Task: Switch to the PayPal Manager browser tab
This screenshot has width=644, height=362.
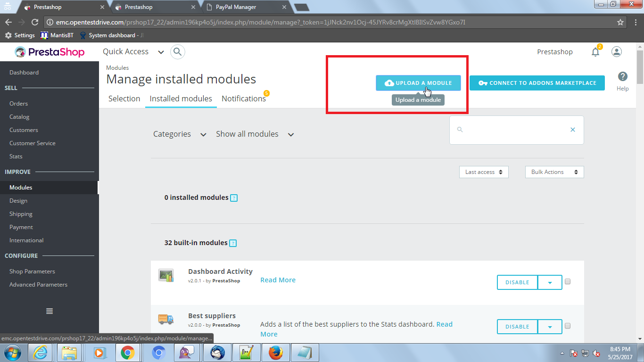Action: [x=247, y=7]
